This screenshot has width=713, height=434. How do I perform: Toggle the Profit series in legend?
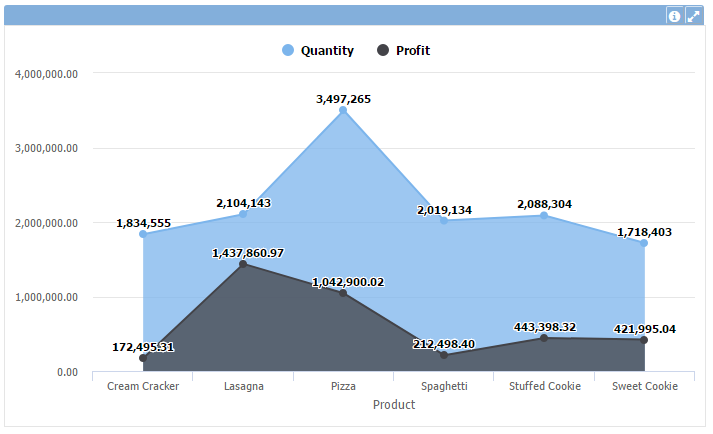pyautogui.click(x=412, y=50)
